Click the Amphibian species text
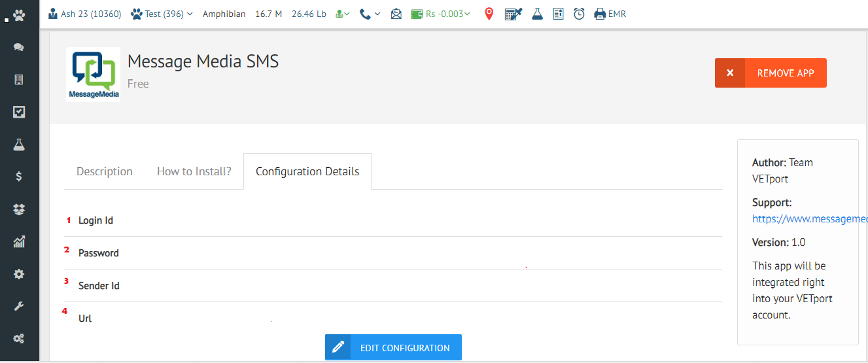The width and height of the screenshot is (868, 363). 224,14
